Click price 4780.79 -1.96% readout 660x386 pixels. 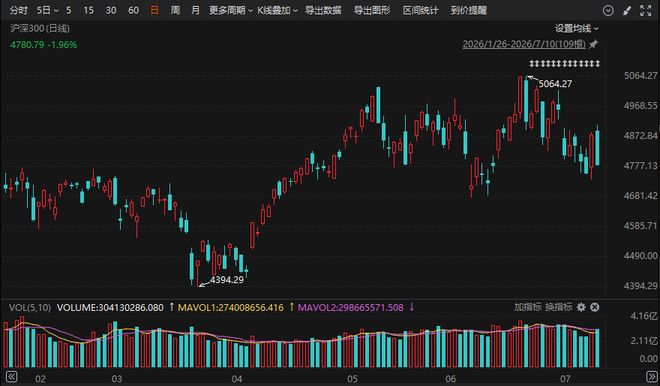44,45
